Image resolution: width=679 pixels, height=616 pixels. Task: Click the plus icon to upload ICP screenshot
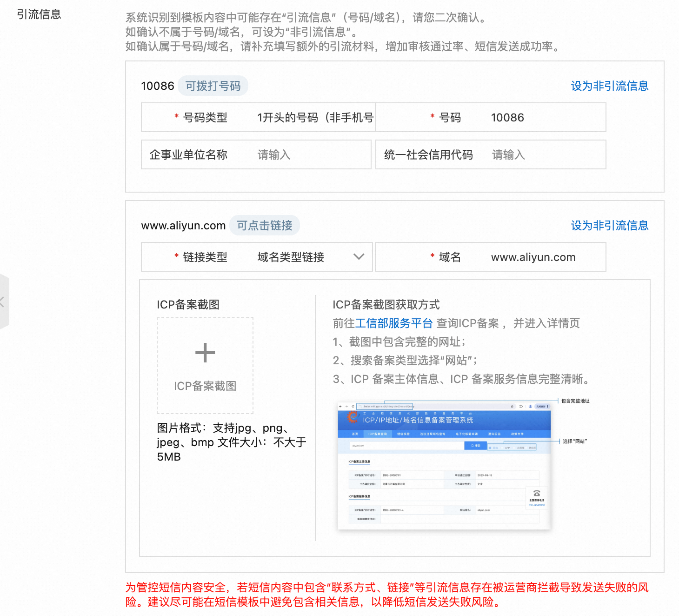click(205, 353)
